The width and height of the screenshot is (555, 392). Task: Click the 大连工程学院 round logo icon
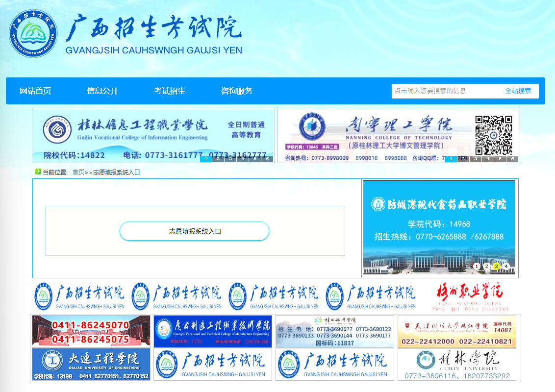click(x=52, y=360)
